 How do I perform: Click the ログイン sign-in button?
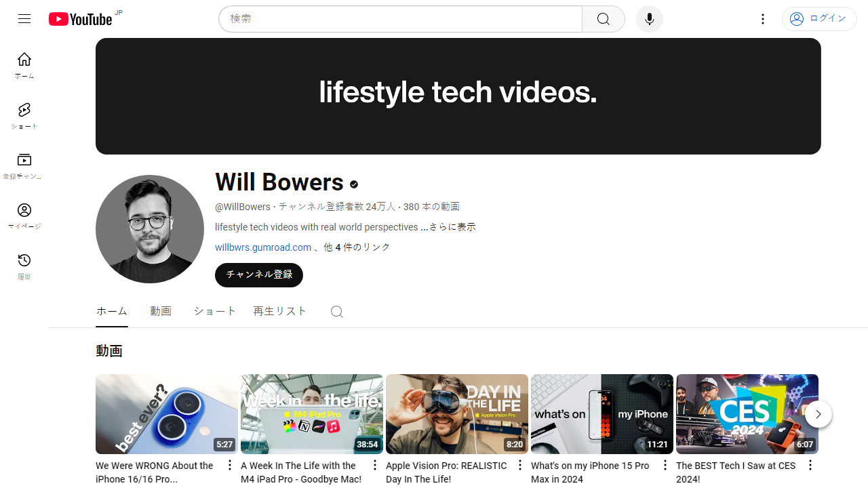[x=819, y=19]
